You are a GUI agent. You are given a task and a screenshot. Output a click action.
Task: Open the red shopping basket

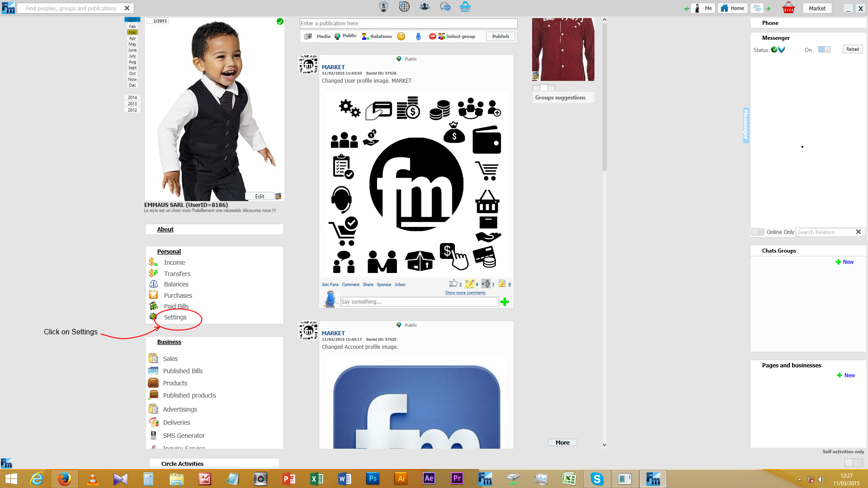[x=788, y=8]
